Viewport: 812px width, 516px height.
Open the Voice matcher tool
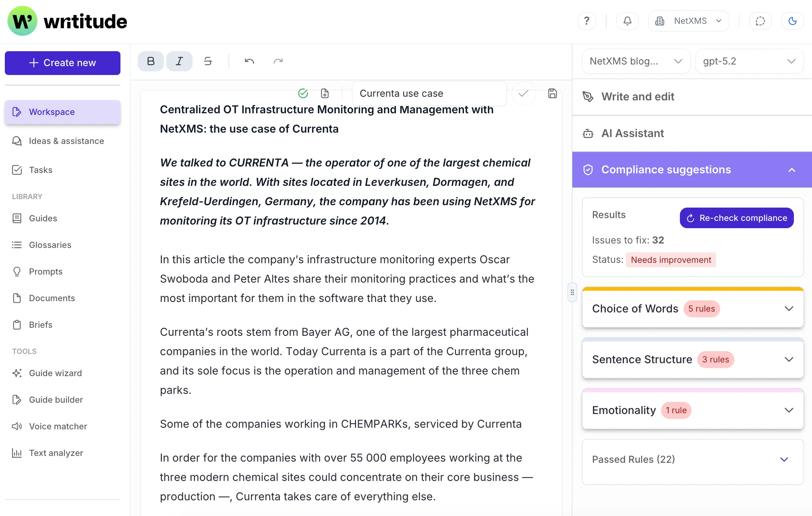pos(58,426)
